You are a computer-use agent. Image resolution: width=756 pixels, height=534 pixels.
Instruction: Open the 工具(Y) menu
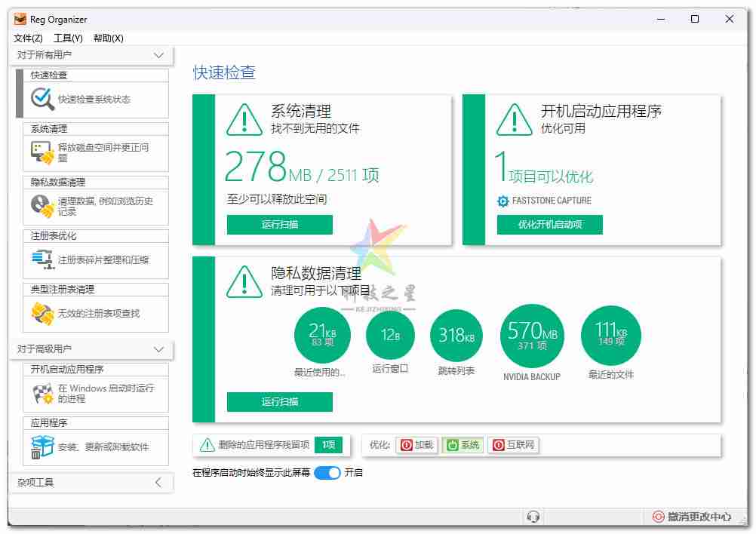tap(68, 38)
